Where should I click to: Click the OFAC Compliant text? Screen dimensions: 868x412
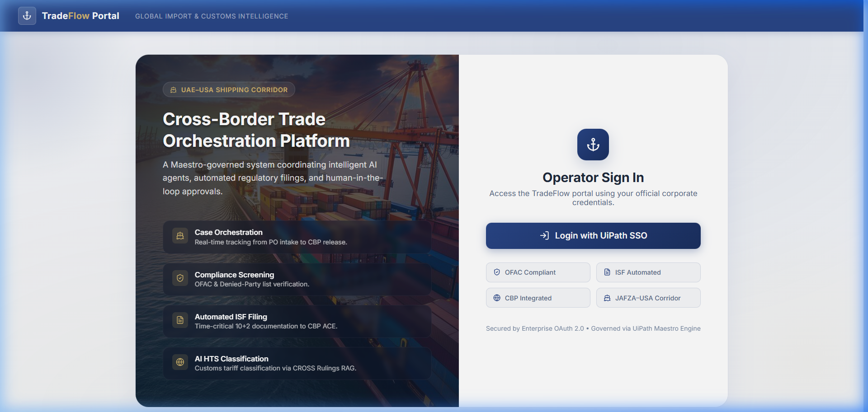530,272
